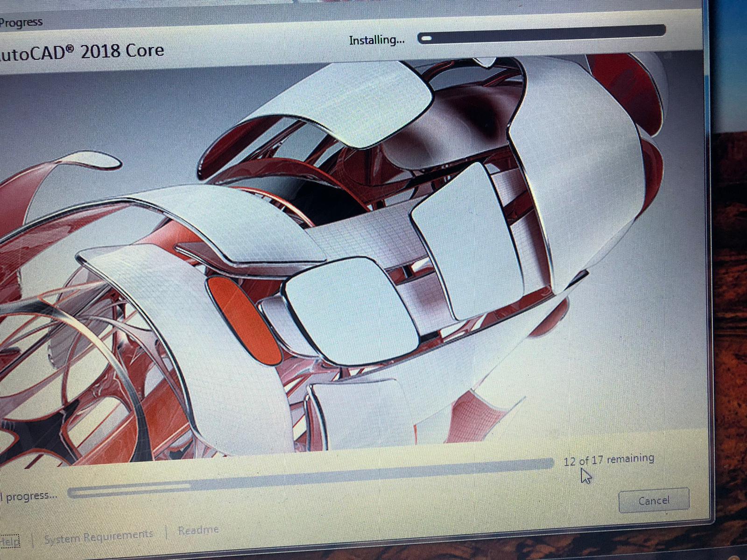Open the Readme link

(x=198, y=530)
